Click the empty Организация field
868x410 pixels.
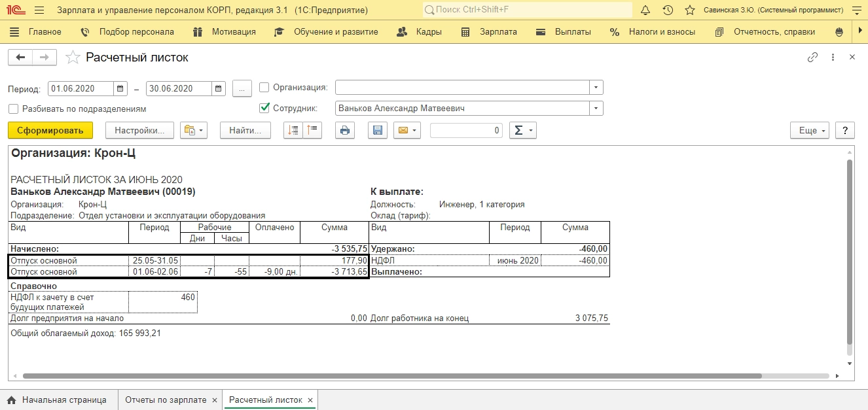coord(462,88)
